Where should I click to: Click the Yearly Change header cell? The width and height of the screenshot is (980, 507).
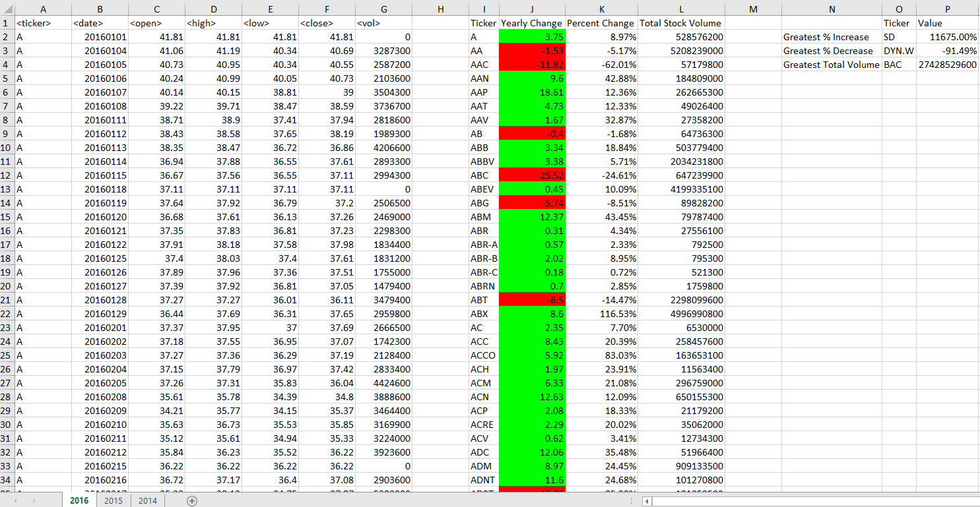click(x=532, y=23)
